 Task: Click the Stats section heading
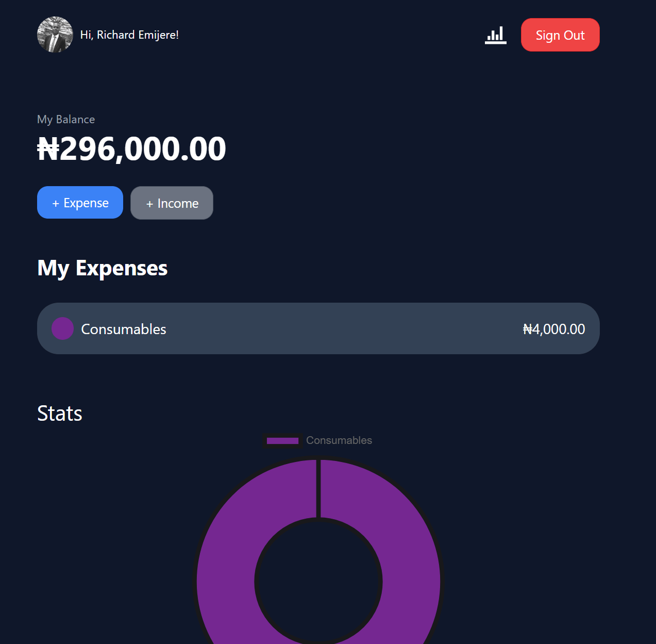tap(60, 414)
